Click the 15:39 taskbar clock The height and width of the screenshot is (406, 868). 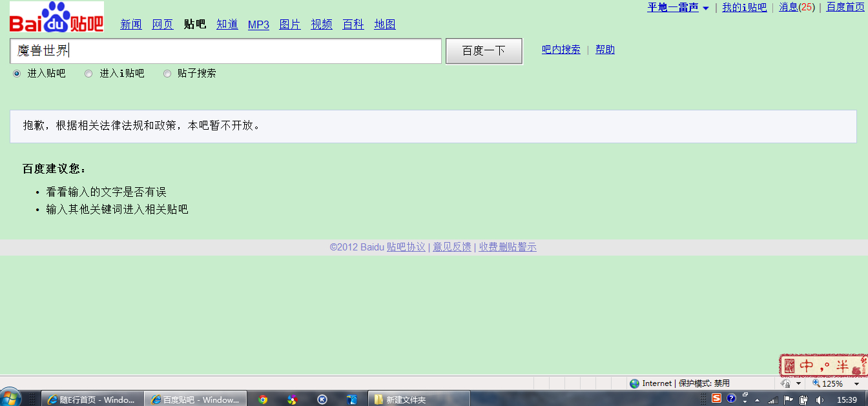(847, 400)
